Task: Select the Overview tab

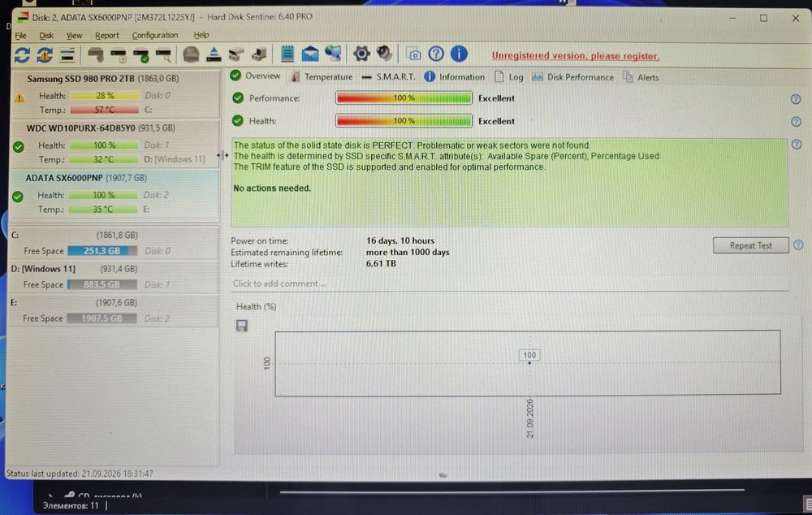Action: pyautogui.click(x=255, y=76)
